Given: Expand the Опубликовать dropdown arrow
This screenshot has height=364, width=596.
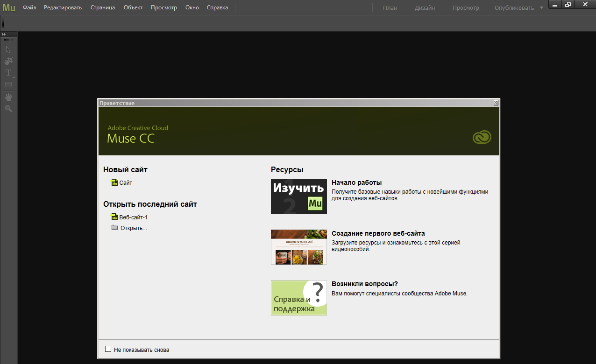Looking at the screenshot, I should coord(541,7).
